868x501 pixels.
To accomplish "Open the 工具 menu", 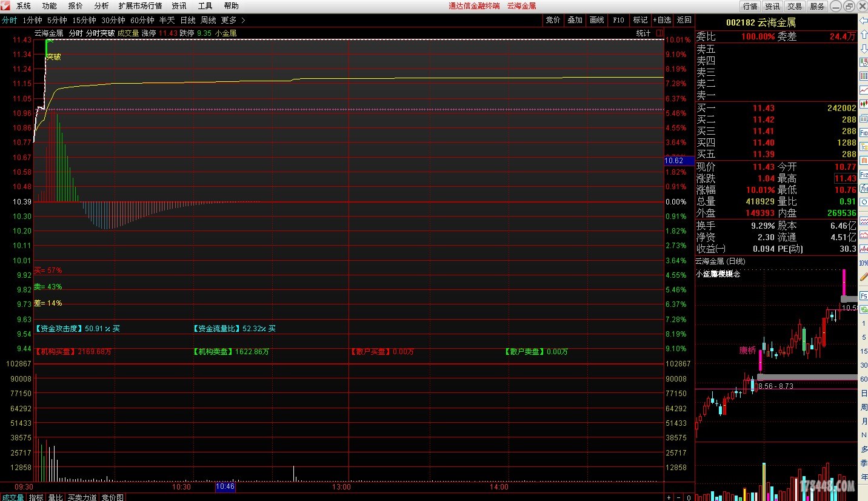I will pos(205,6).
